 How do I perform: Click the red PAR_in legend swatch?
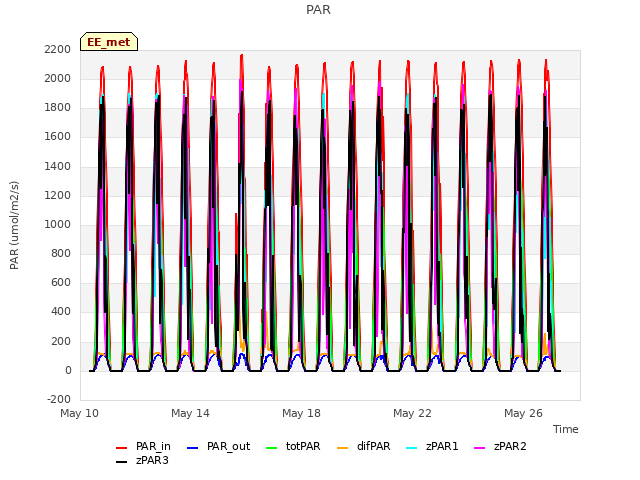[122, 448]
